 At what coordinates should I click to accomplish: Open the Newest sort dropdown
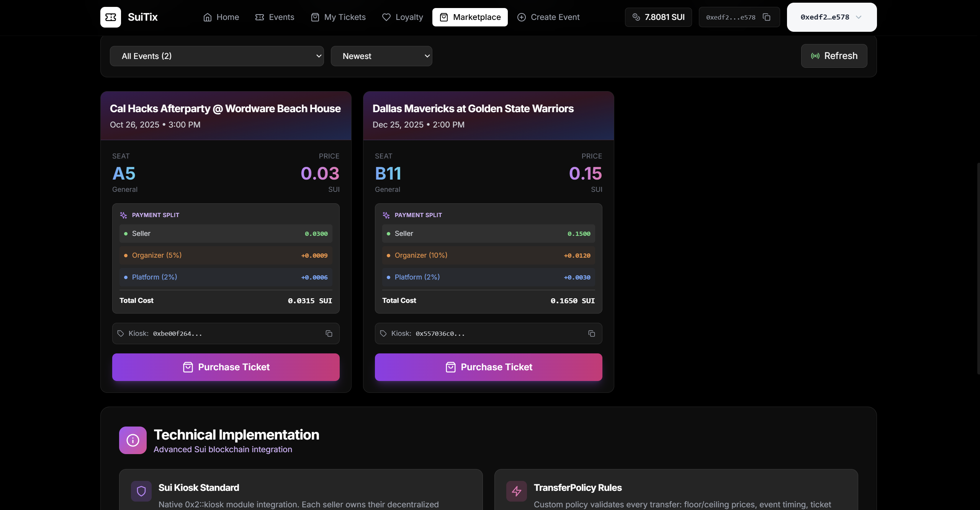pyautogui.click(x=381, y=56)
